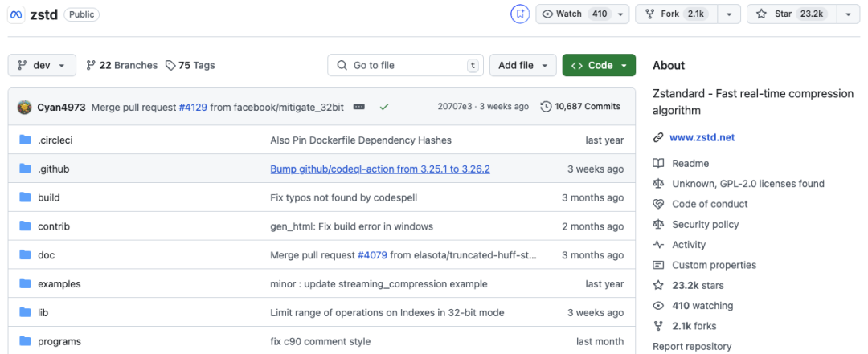Open the Readme link
The image size is (868, 354).
[x=690, y=164]
